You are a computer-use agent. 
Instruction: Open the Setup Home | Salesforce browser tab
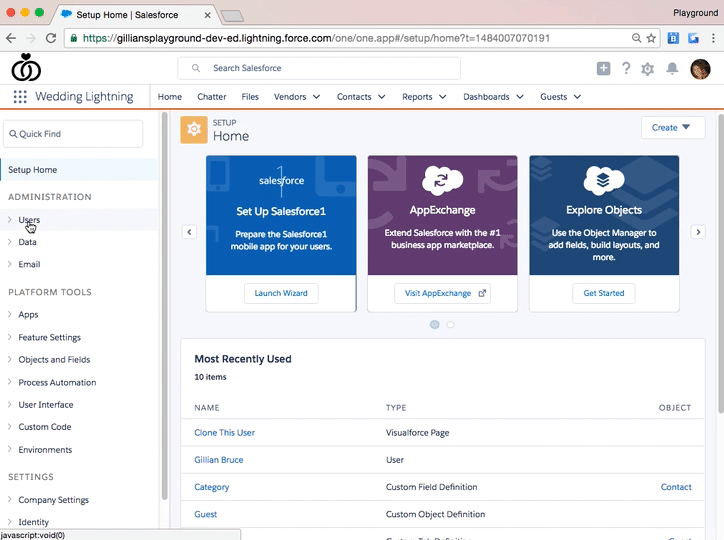(x=134, y=15)
